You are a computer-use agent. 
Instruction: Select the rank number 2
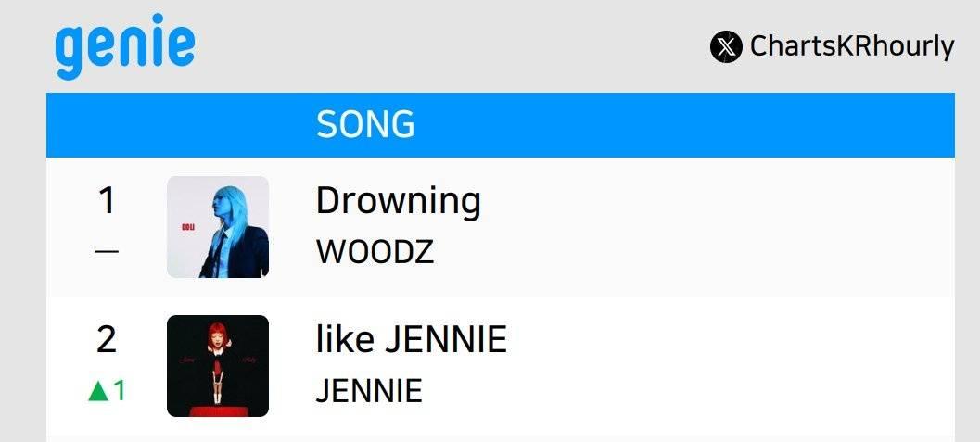pyautogui.click(x=107, y=340)
